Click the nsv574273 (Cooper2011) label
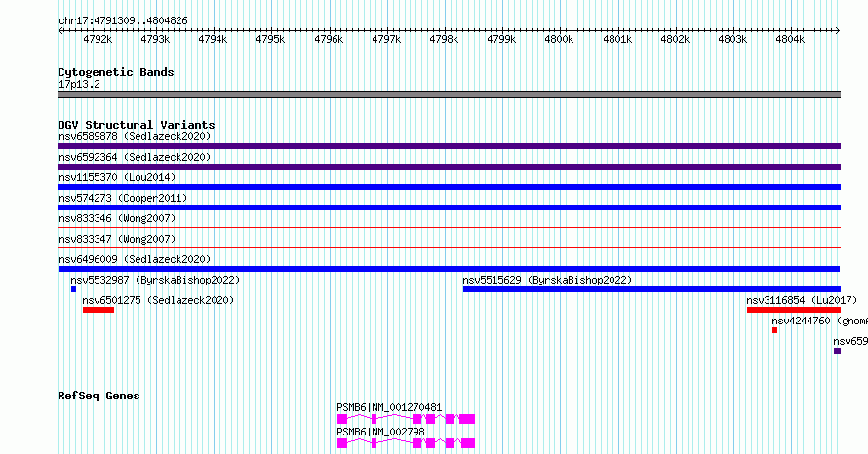 [123, 198]
